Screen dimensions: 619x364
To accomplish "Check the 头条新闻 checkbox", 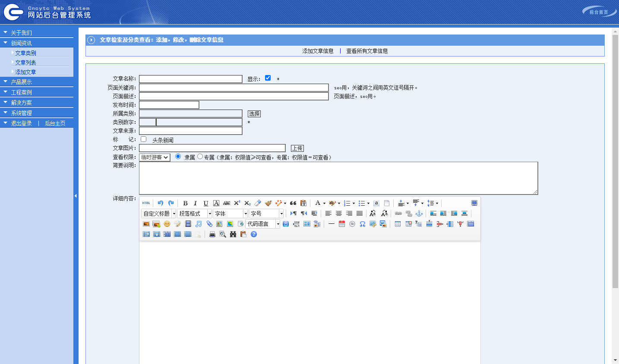I will tap(144, 139).
